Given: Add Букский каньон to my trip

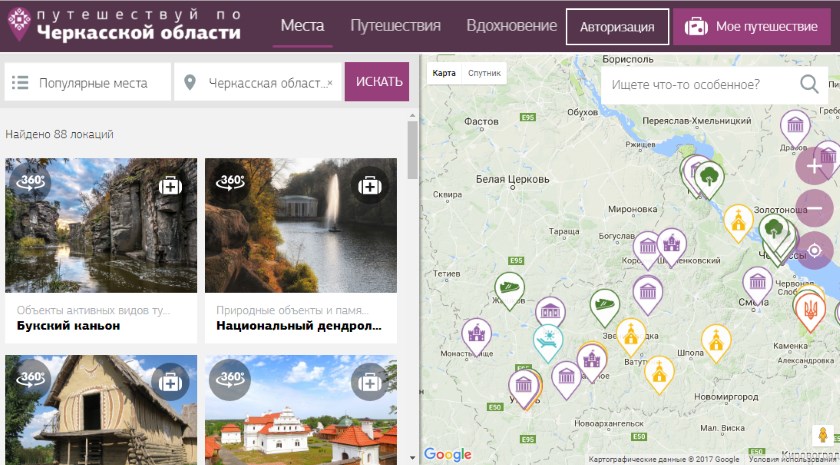Looking at the screenshot, I should pos(170,185).
